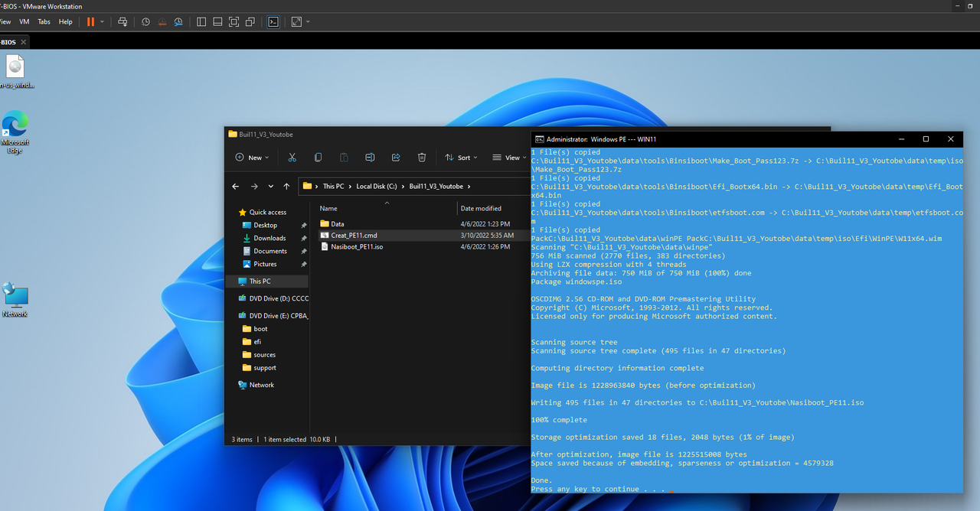Image resolution: width=980 pixels, height=511 pixels.
Task: Click This PC in the address breadcrumb
Action: tap(333, 186)
